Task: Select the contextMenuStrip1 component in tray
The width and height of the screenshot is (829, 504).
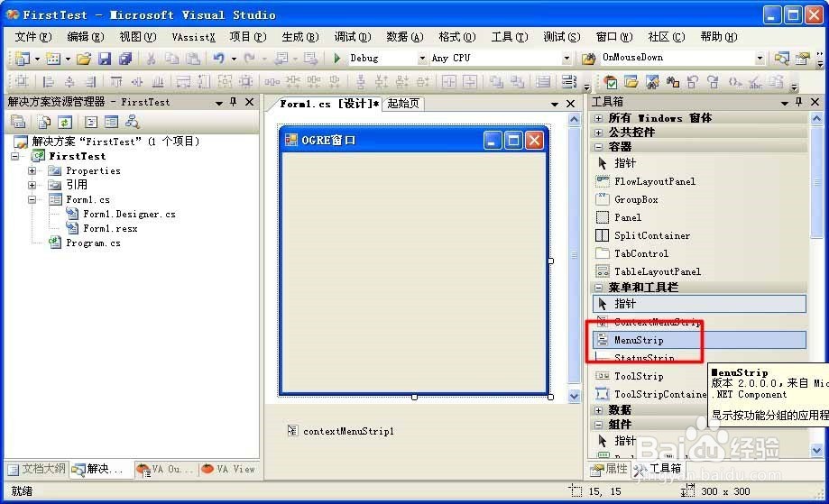Action: (x=341, y=431)
